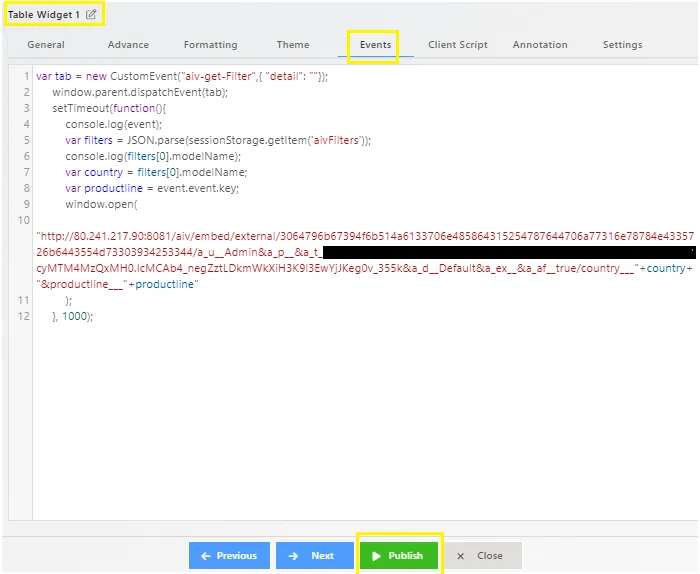Open the Formatting tab
700x574 pixels.
coord(211,45)
